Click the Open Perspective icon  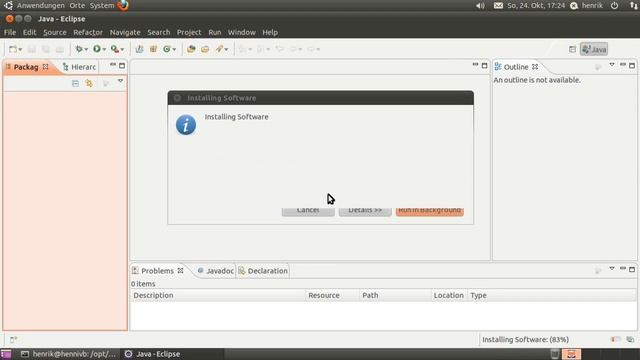pos(572,49)
